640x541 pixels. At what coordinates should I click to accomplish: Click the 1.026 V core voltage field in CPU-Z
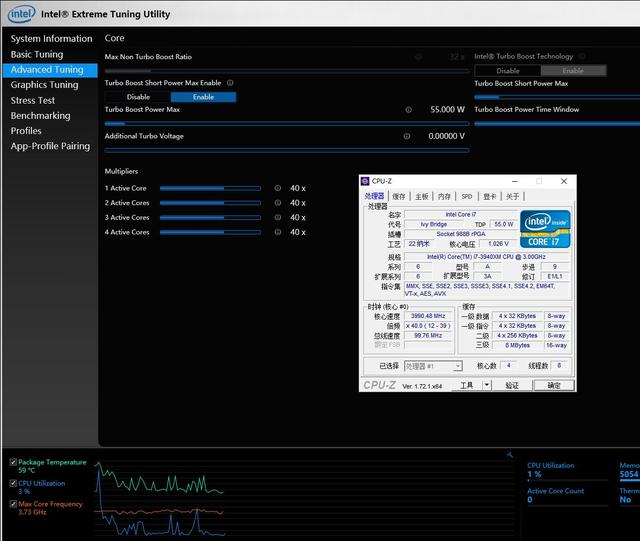(x=498, y=244)
